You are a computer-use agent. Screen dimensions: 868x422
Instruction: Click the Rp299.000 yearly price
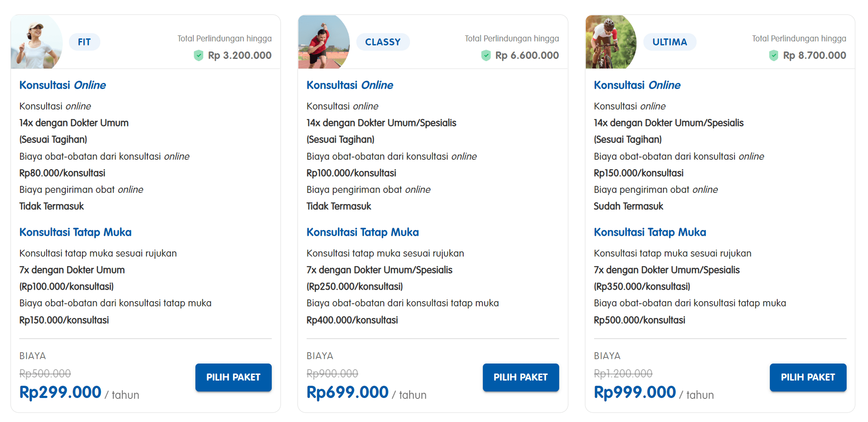click(60, 392)
